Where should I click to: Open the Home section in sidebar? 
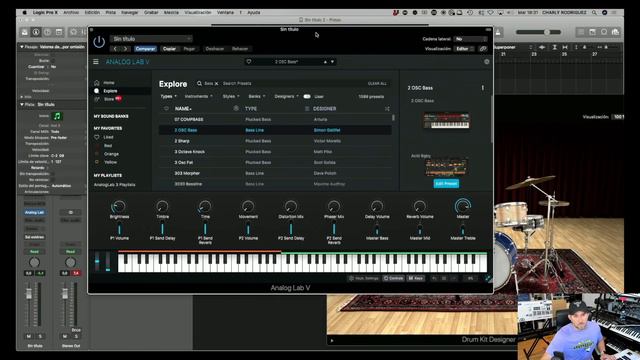click(109, 83)
